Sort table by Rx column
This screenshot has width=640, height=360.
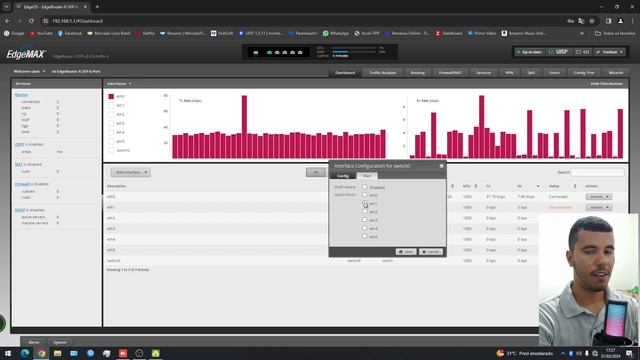pyautogui.click(x=528, y=186)
